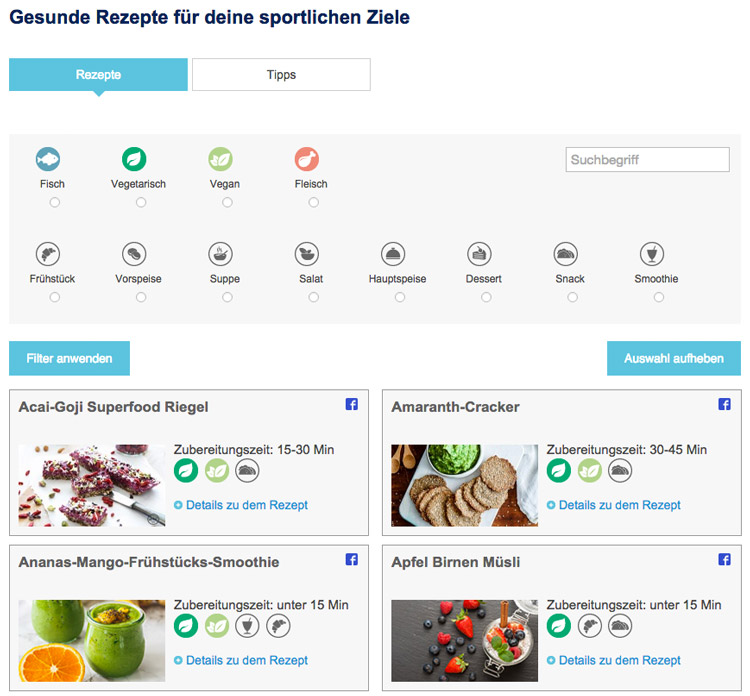Viewport: 750px width, 696px height.
Task: Switch to the Tipps tab
Action: 281,75
